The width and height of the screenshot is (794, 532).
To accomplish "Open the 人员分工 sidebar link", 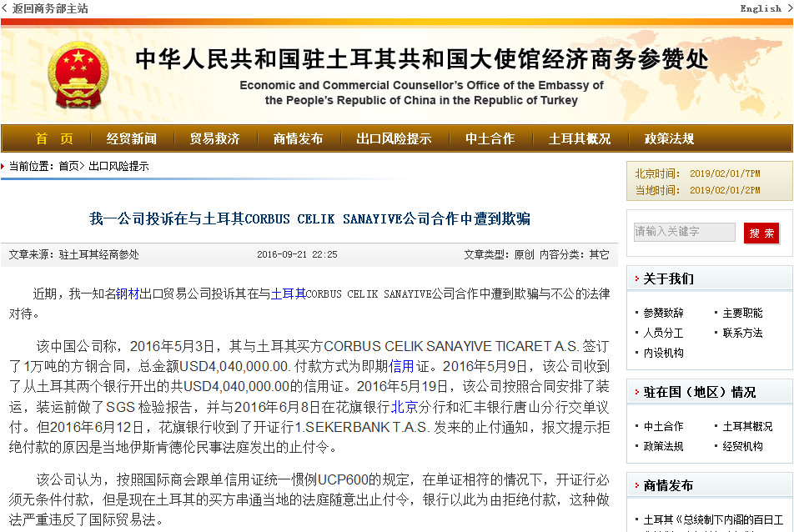I will pos(663,333).
